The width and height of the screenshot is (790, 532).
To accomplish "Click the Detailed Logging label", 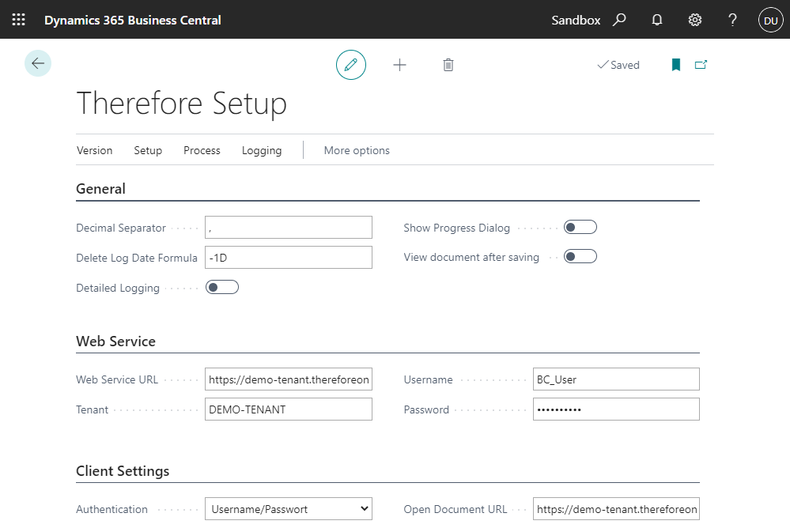I will click(x=118, y=289).
